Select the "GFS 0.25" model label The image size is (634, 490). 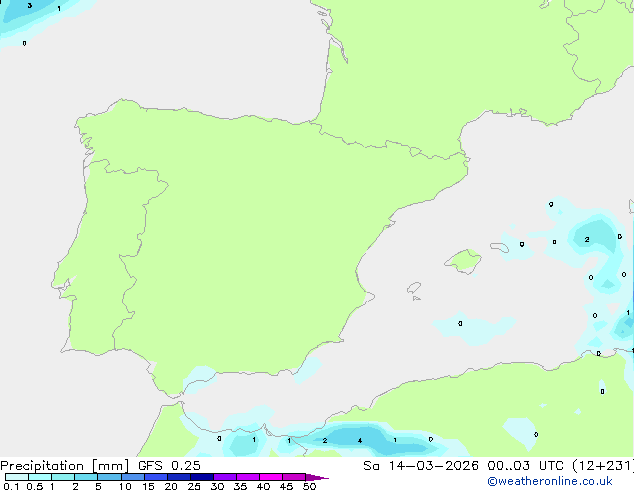pyautogui.click(x=169, y=466)
